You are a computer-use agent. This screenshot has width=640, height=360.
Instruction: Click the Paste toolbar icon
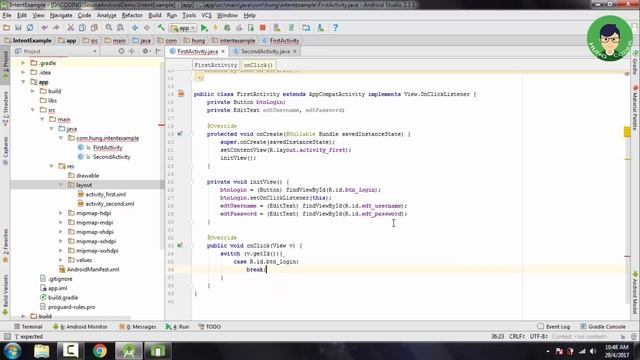click(x=94, y=28)
